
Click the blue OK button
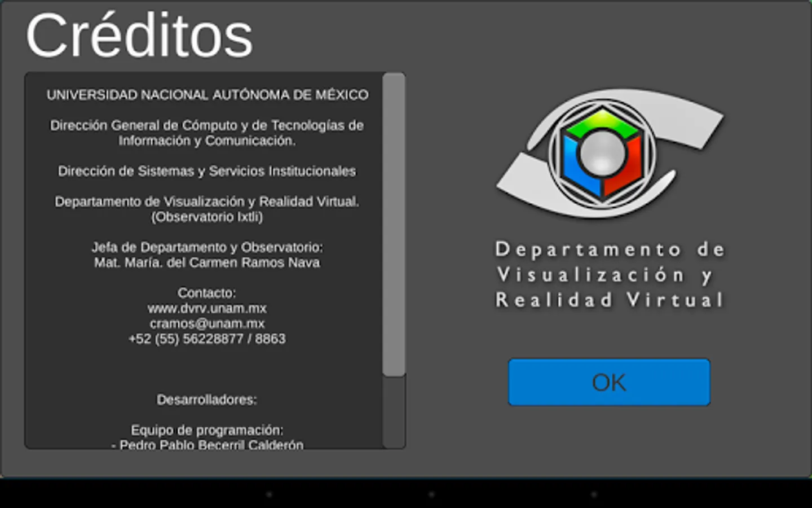609,382
